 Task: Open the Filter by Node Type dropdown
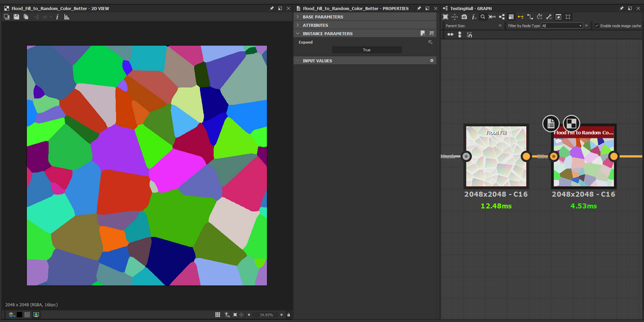(x=562, y=26)
